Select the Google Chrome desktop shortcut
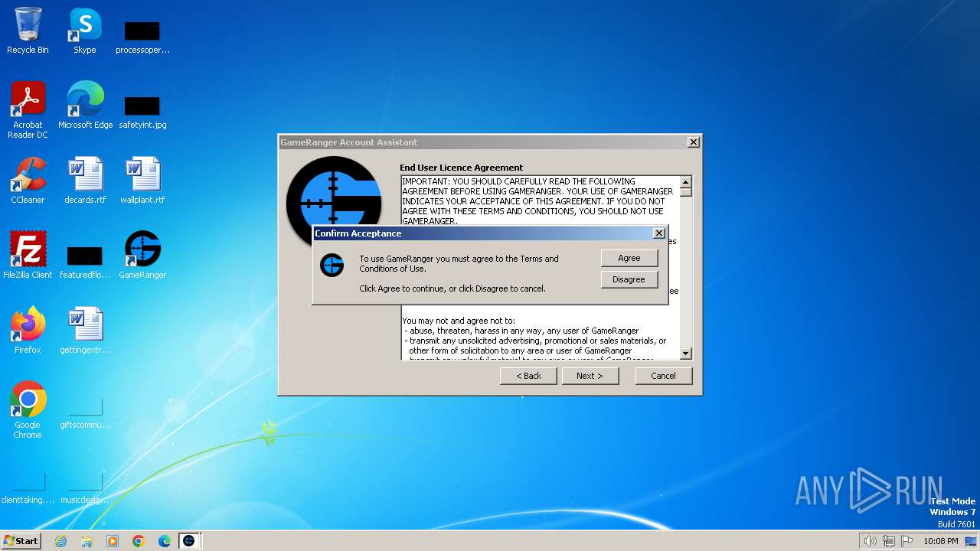This screenshot has height=551, width=980. [28, 410]
